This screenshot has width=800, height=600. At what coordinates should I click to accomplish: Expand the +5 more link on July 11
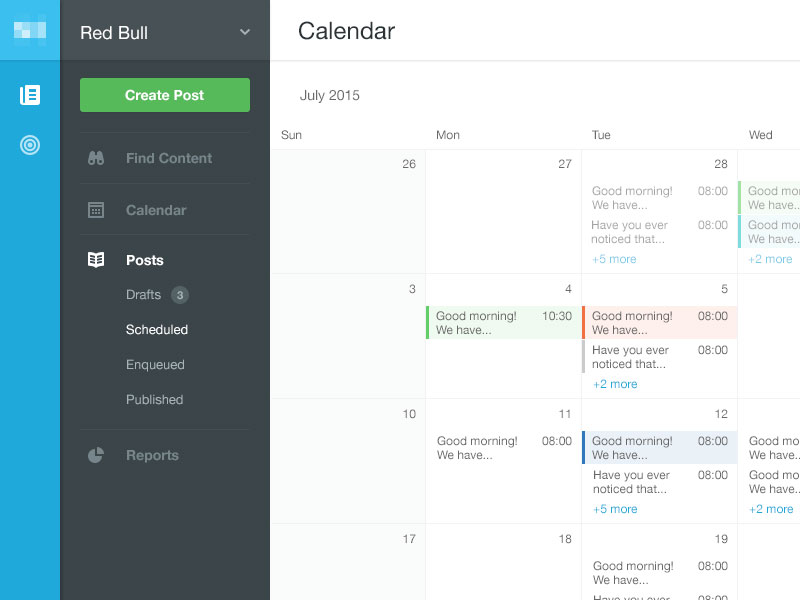615,508
